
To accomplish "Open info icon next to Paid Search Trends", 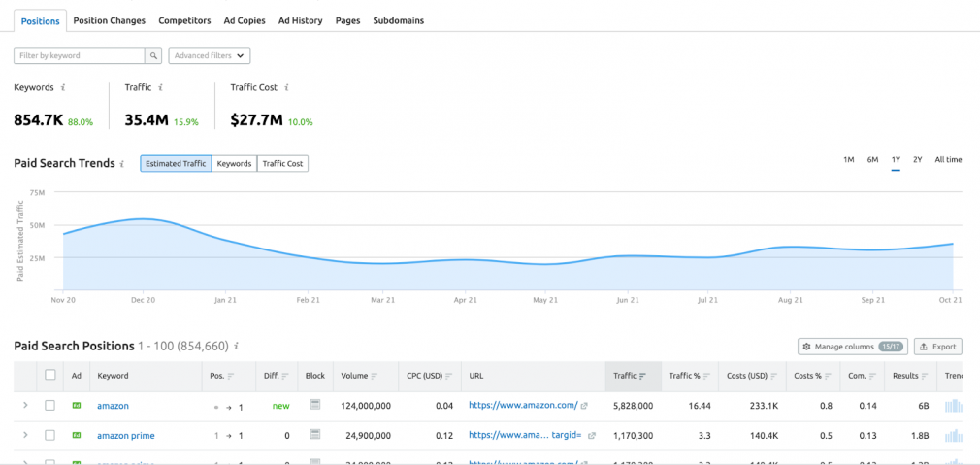I will [x=122, y=164].
